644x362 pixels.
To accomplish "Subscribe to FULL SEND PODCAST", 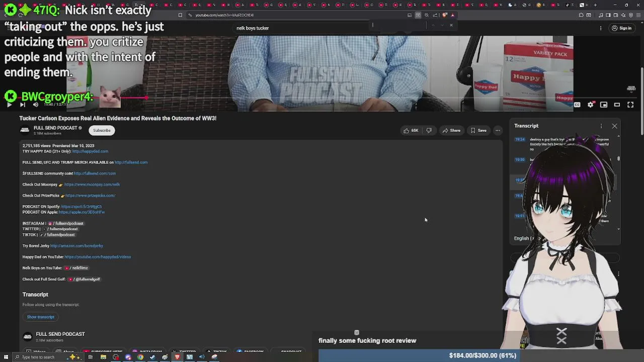I will pyautogui.click(x=102, y=131).
